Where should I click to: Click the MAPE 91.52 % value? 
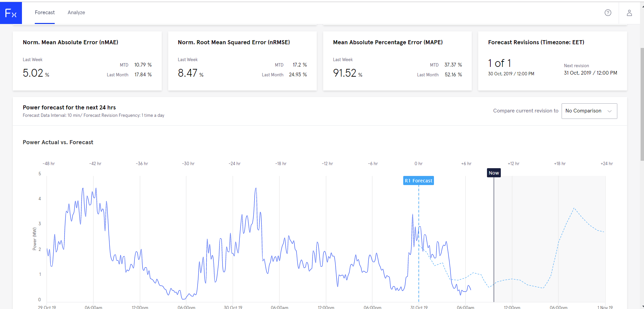pyautogui.click(x=347, y=73)
